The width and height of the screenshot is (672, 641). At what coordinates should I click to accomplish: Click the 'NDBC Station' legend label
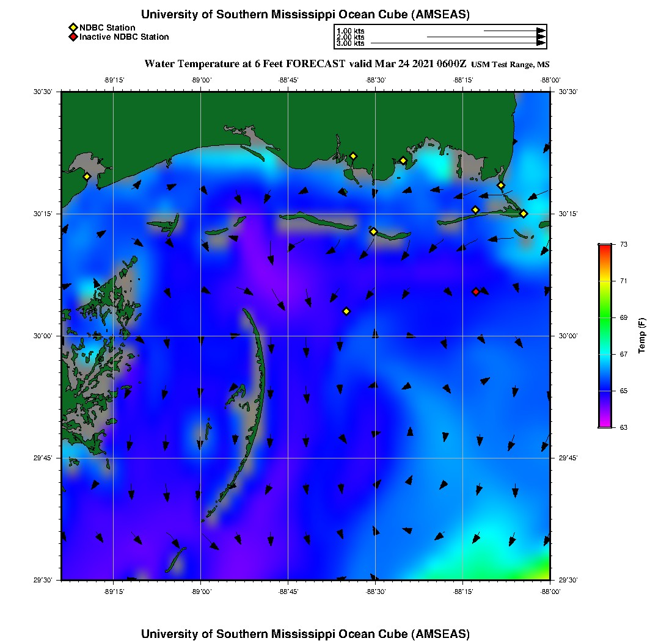(107, 28)
